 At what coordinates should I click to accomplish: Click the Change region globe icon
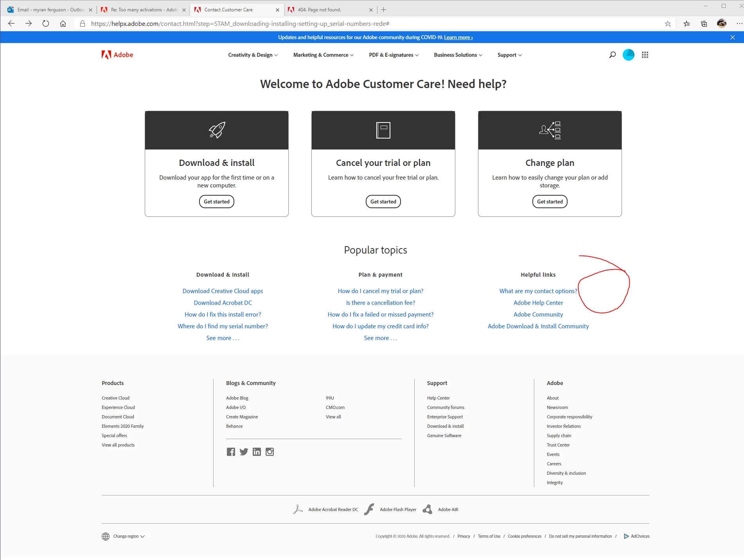click(x=106, y=536)
